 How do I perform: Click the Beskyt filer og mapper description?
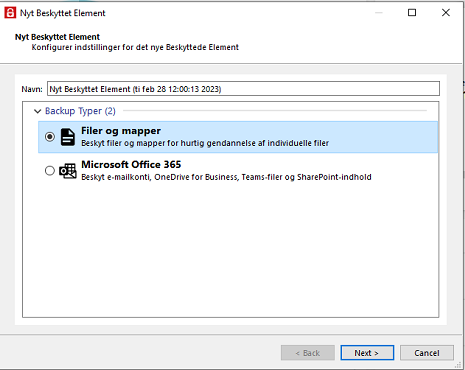205,143
